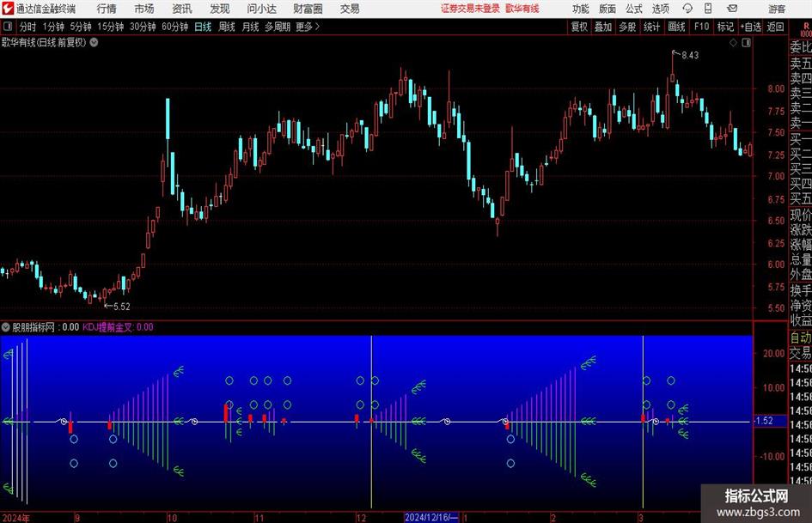Click the 画线 drawing tools button

pos(677,27)
